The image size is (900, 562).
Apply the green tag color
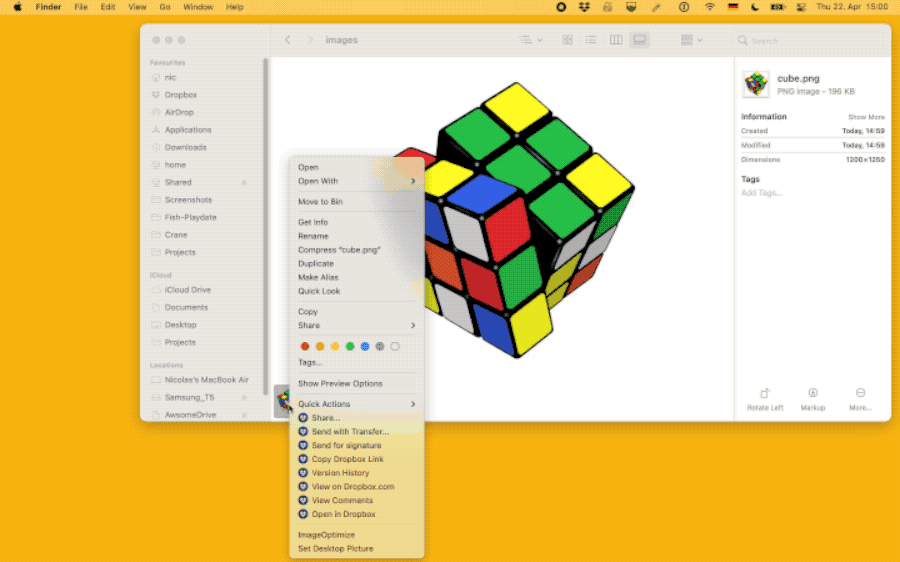[x=350, y=346]
